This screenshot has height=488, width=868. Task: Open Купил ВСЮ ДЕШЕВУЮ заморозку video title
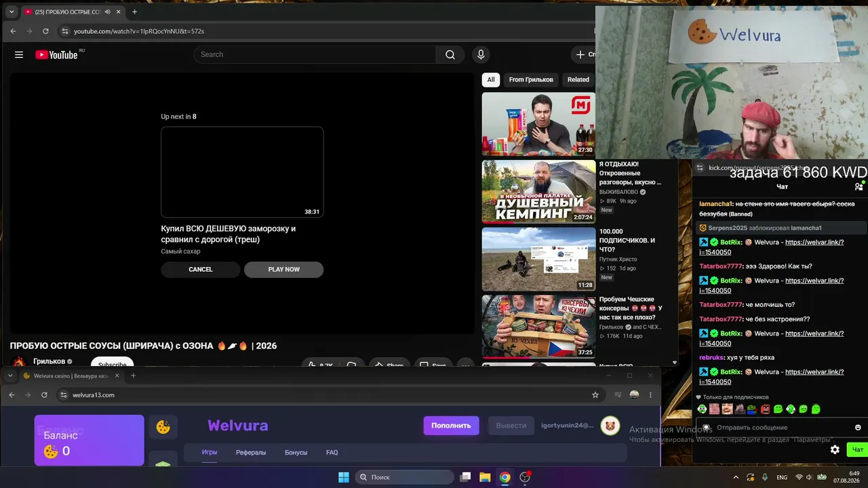click(x=228, y=234)
